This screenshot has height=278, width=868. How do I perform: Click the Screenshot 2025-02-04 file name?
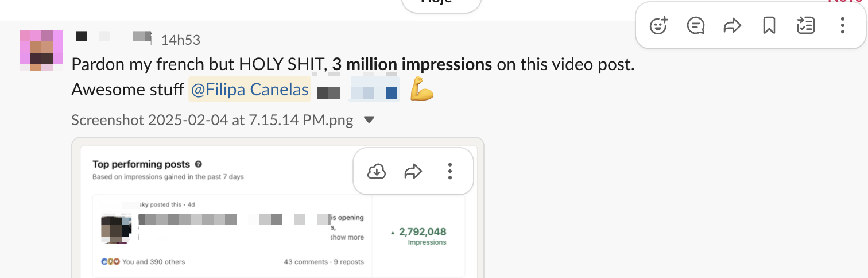212,121
